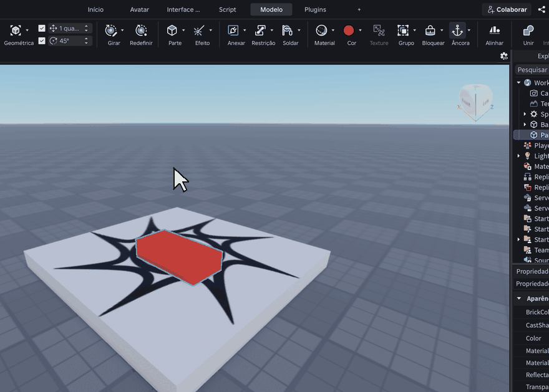
Task: Switch to the Início tab
Action: pyautogui.click(x=95, y=9)
